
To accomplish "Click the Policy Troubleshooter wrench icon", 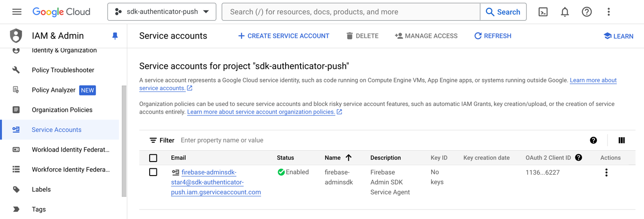I will 16,70.
